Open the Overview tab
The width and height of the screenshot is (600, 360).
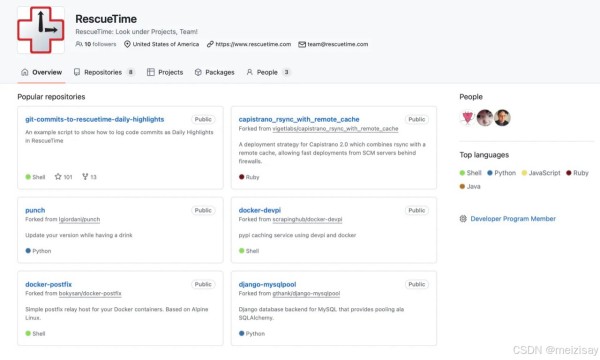click(x=41, y=72)
